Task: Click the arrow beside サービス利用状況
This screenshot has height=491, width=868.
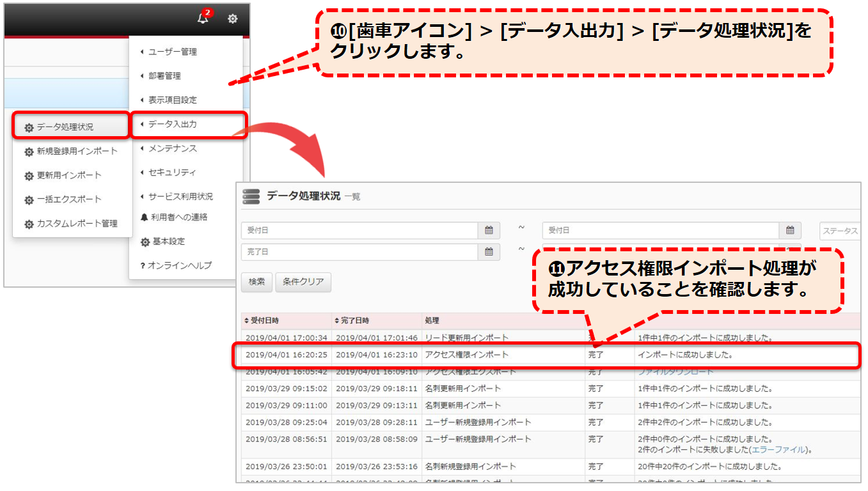Action: (x=142, y=196)
